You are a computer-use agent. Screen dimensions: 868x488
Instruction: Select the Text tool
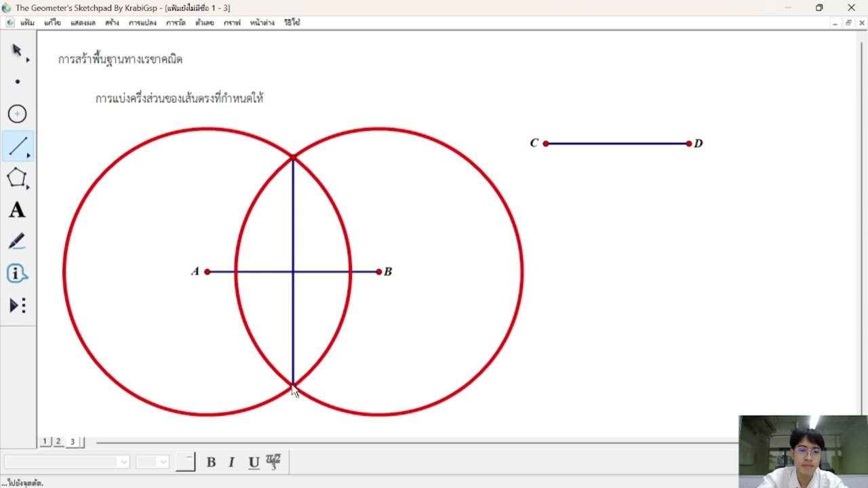17,210
